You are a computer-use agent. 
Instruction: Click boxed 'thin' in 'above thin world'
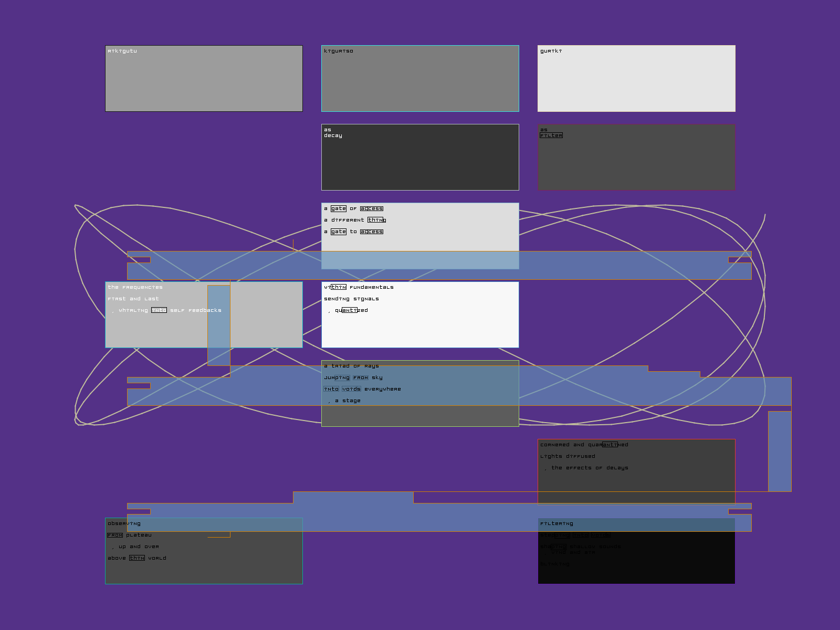coord(136,558)
